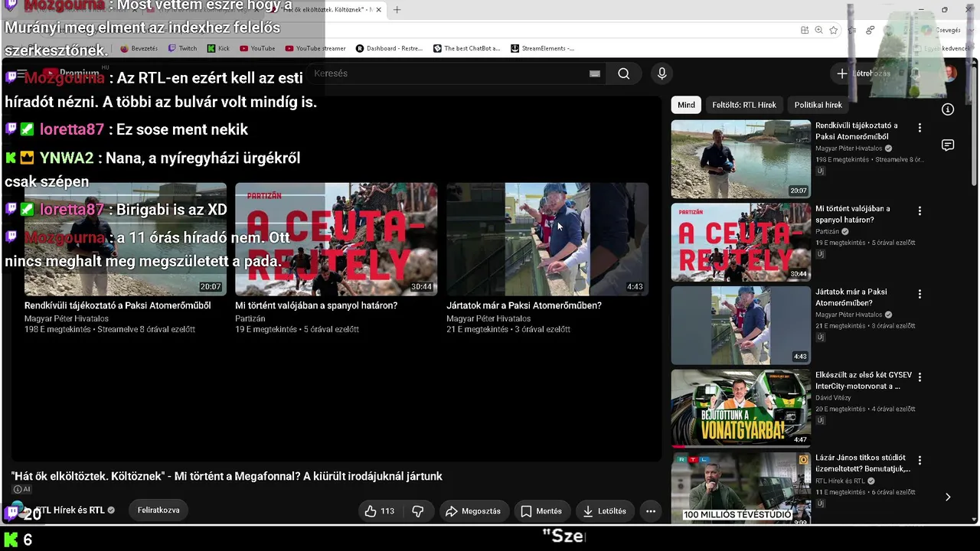Screen dimensions: 980x551
Task: Open options for Rendkívüli tájékoztató sidebar video
Action: coord(920,128)
